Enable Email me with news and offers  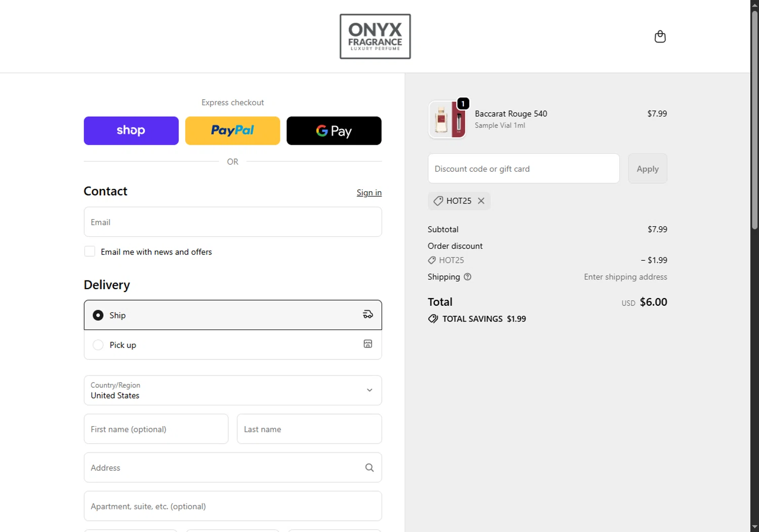tap(90, 252)
